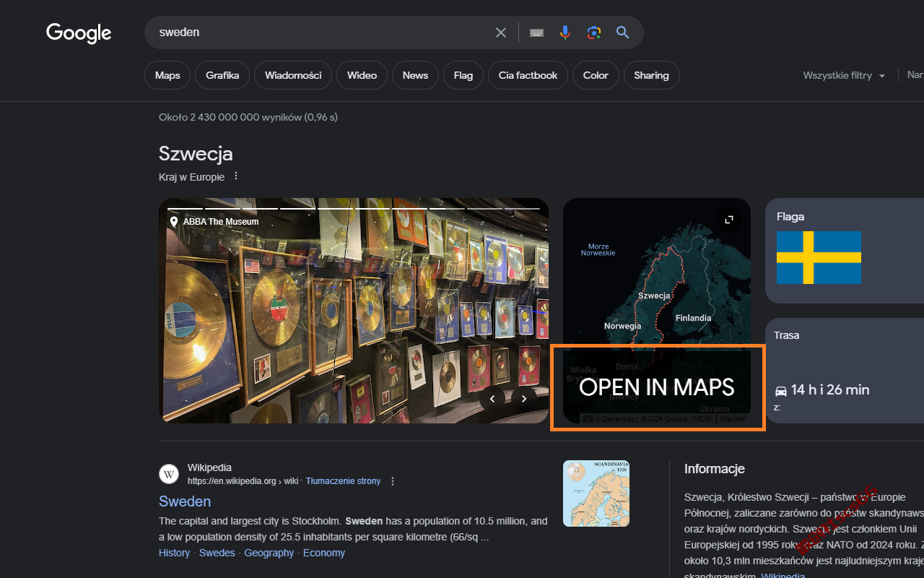Viewport: 924px width, 578px height.
Task: Click the results count text Około 2 430 000 000
Action: click(248, 117)
